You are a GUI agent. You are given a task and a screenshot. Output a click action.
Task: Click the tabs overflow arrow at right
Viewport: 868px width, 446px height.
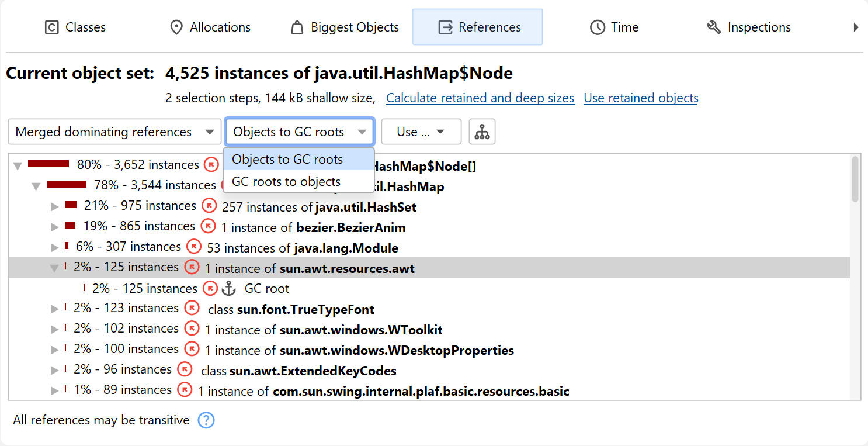856,27
